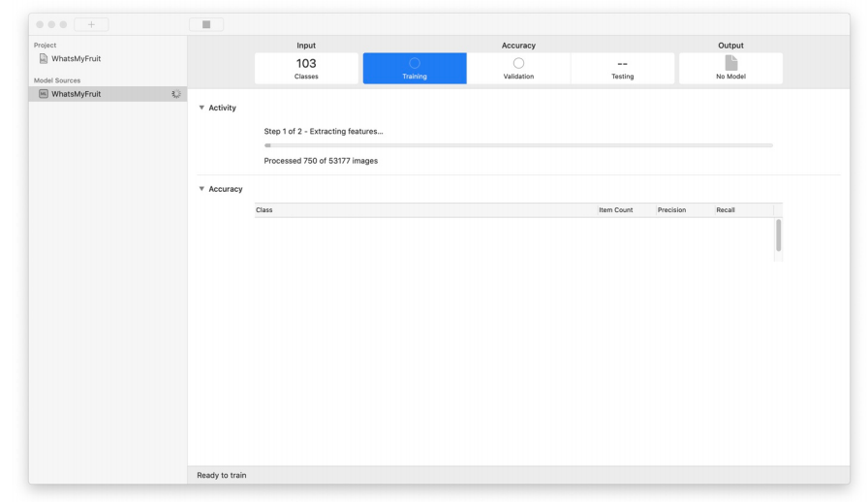Image resolution: width=868 pixels, height=502 pixels.
Task: Click the plus button in the title bar
Action: tap(91, 24)
